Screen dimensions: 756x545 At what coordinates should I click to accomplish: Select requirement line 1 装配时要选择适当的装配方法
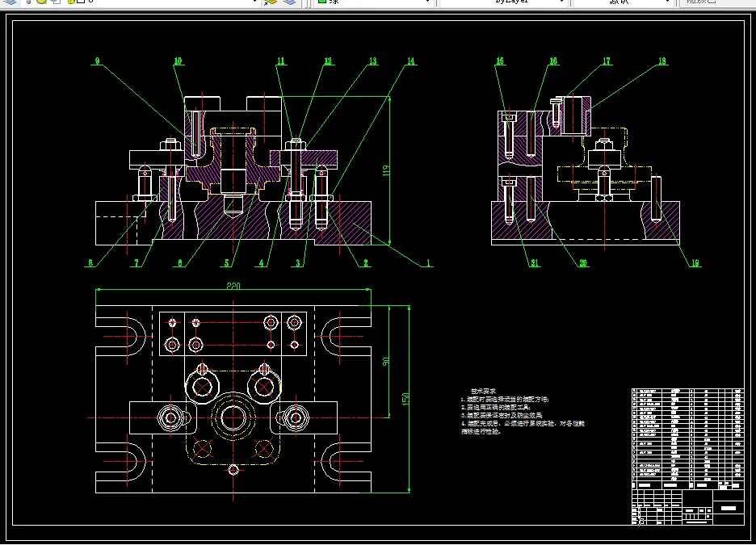pos(505,400)
